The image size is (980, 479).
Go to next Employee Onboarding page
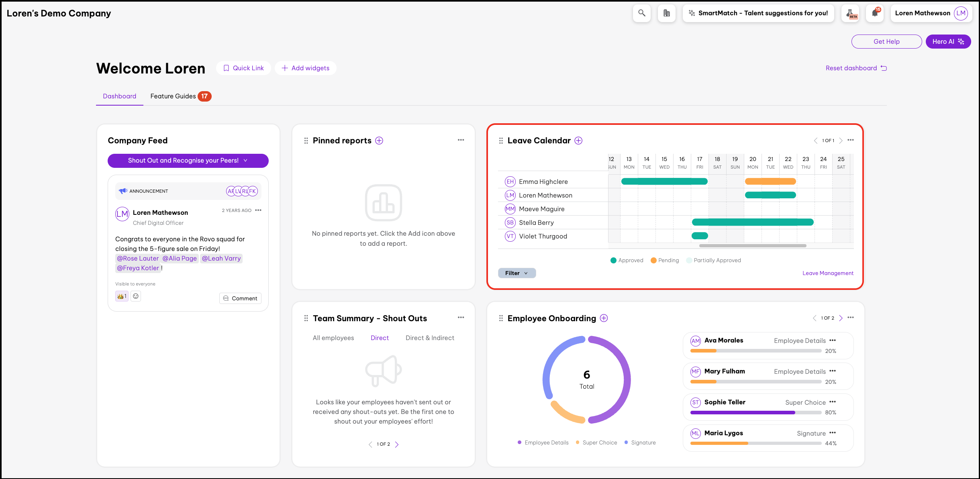(841, 318)
